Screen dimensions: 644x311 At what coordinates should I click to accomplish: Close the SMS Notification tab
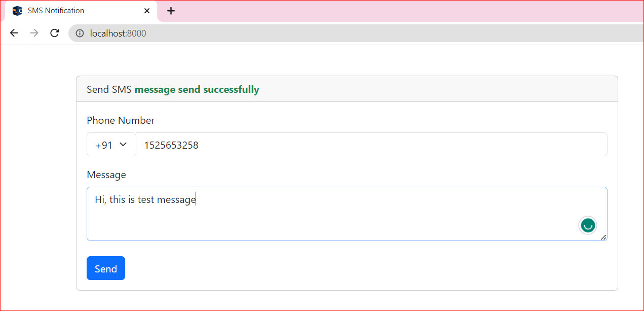click(147, 11)
